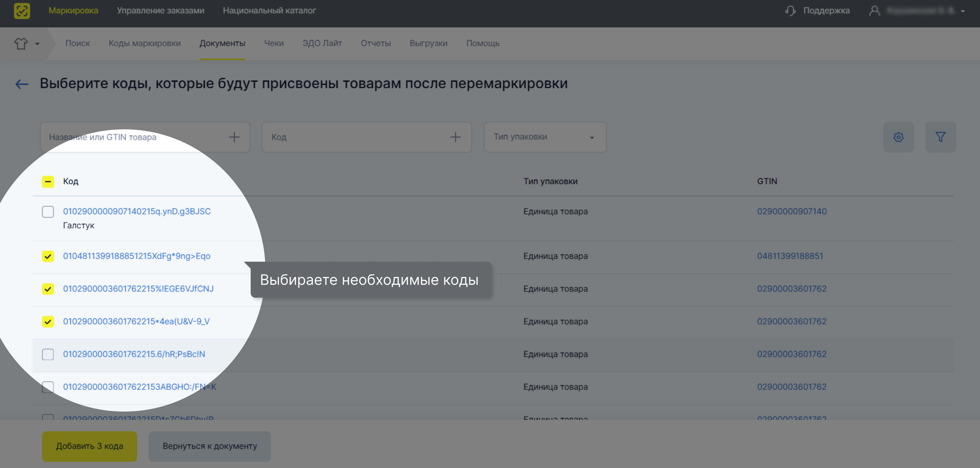
Task: Open table settings with the gear icon
Action: [899, 137]
